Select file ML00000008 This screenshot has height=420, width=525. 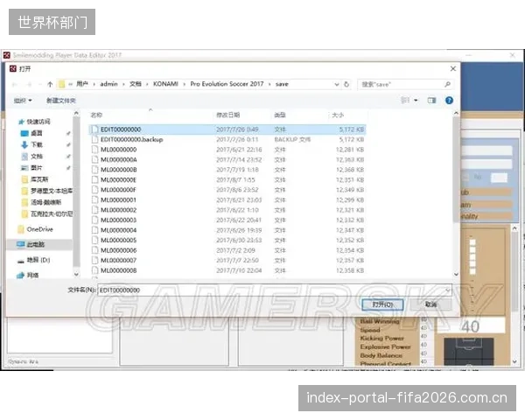(227, 270)
